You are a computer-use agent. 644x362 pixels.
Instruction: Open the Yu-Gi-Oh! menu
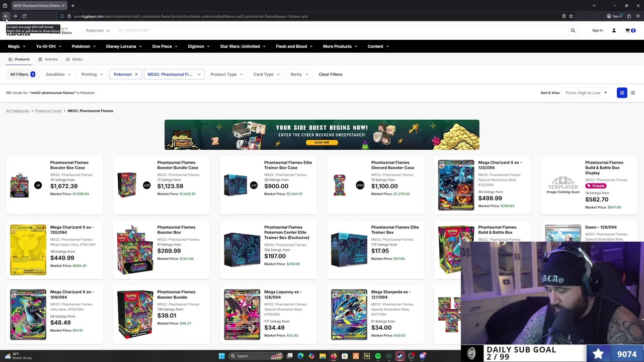point(49,46)
